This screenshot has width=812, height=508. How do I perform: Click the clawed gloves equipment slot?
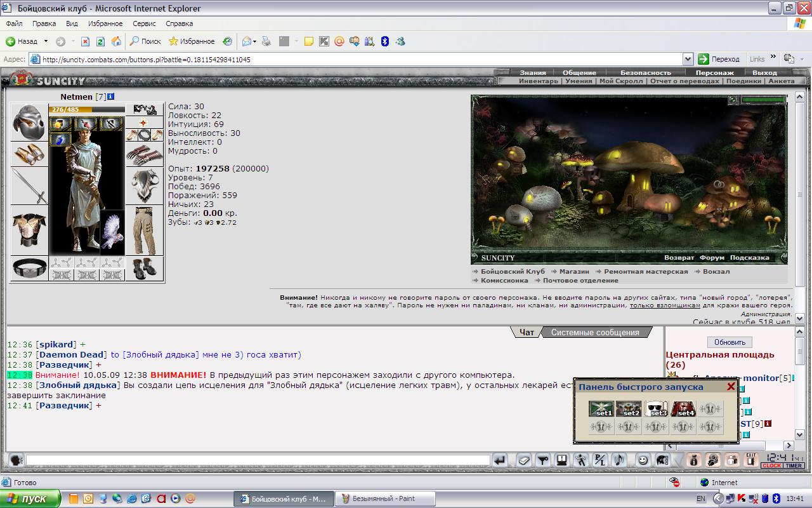(145, 154)
